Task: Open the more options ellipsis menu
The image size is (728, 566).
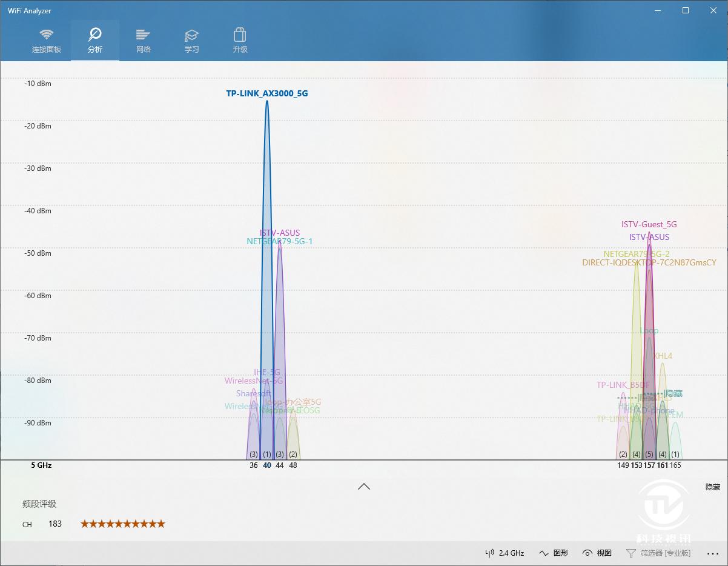Action: click(712, 553)
